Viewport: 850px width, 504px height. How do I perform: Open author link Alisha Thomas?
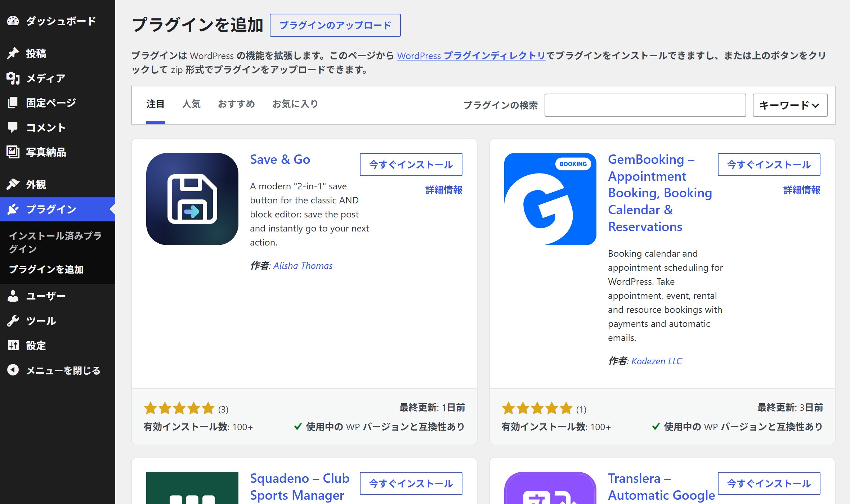click(303, 266)
